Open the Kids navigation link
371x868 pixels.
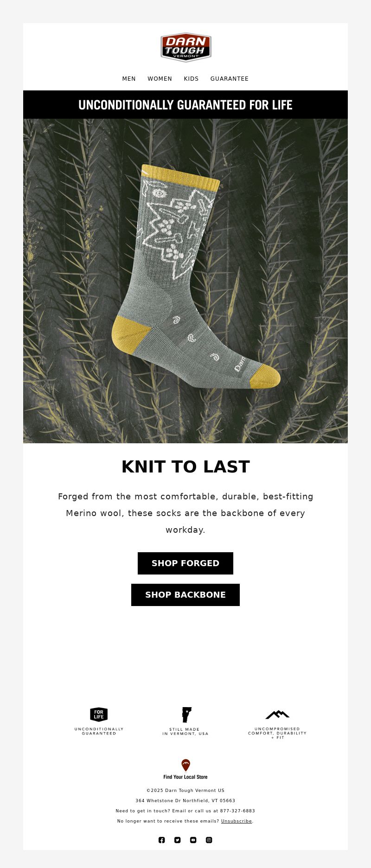click(191, 79)
